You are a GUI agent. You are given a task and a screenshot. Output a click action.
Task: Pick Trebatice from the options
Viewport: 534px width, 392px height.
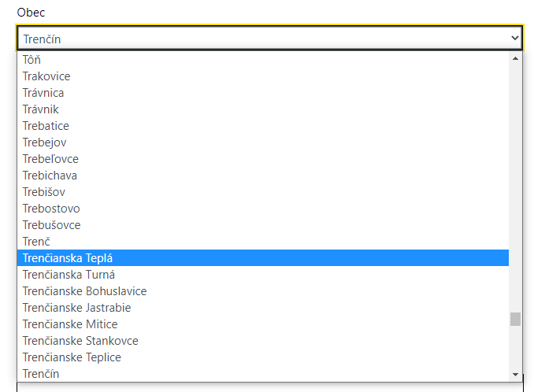click(x=263, y=126)
